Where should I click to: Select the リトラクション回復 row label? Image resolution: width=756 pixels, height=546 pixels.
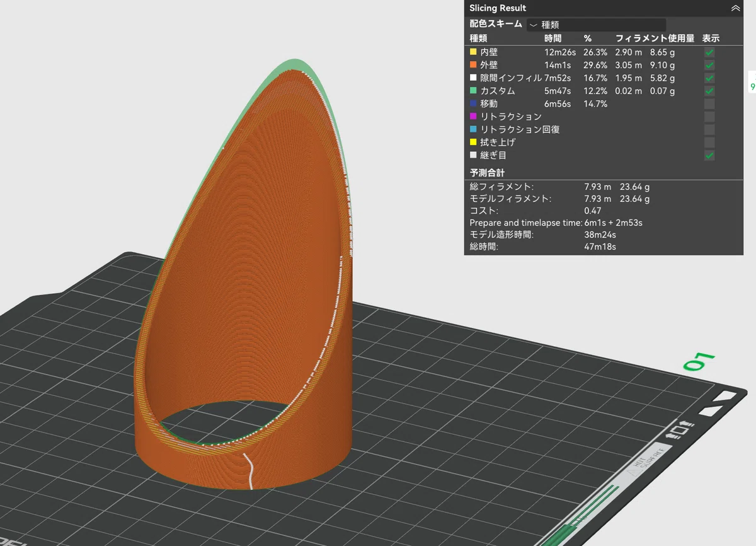(x=520, y=129)
